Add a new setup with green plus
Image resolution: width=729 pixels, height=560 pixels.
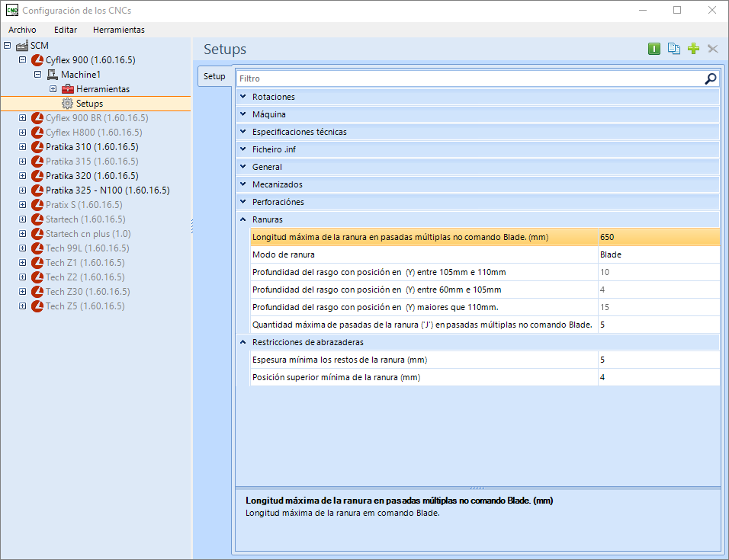(693, 49)
